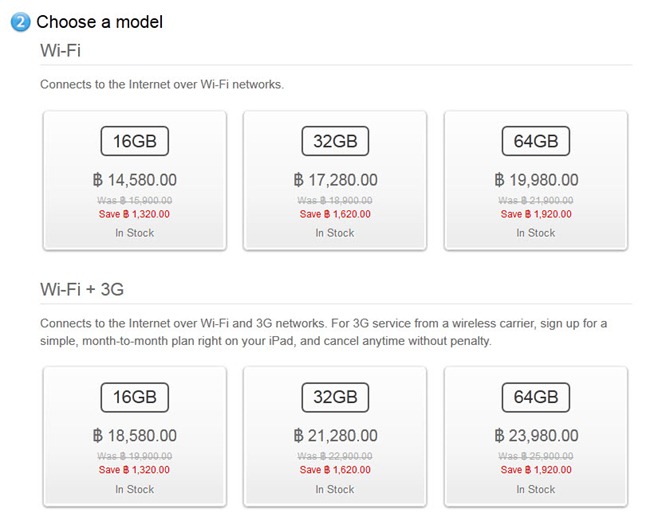Click the 64GB badge under Wi-Fi + 3G
This screenshot has width=650, height=517.
click(x=536, y=397)
